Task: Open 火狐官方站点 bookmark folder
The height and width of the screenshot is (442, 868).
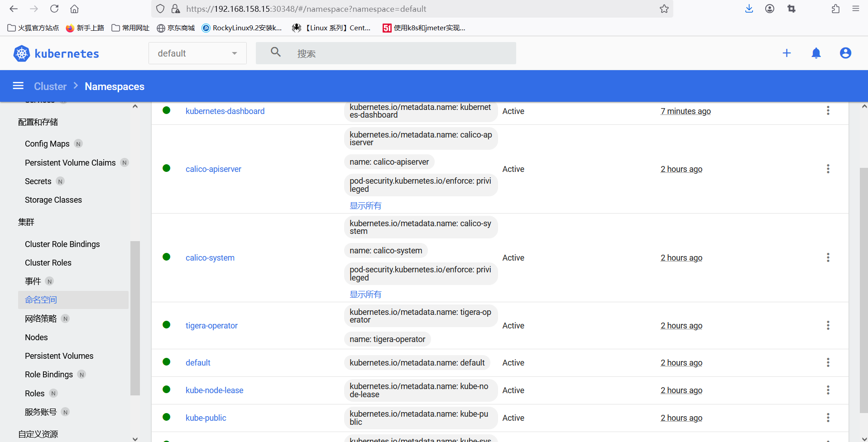Action: pyautogui.click(x=33, y=28)
